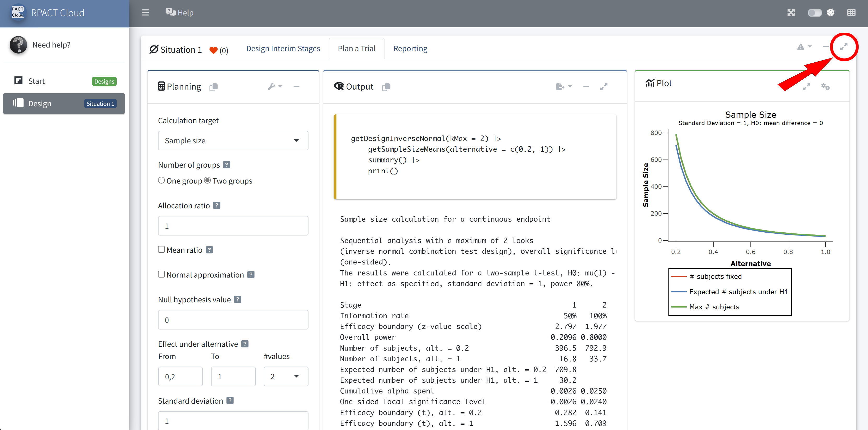Toggle the dark mode switch
Viewport: 868px width, 430px height.
coord(814,13)
